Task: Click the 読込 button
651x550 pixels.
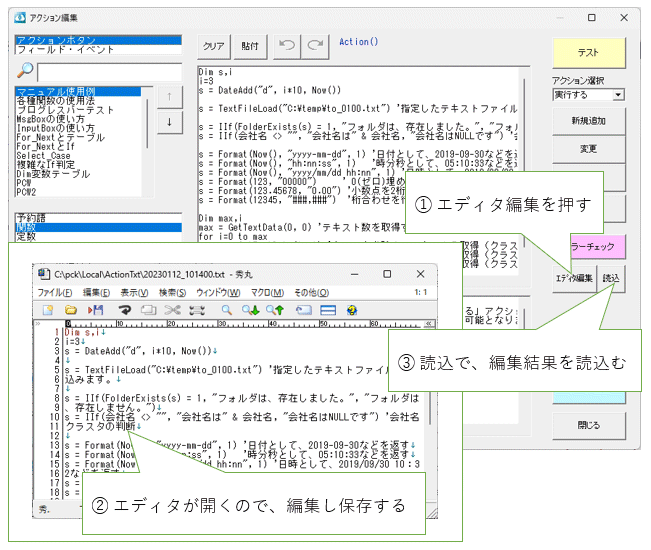Action: (x=611, y=279)
